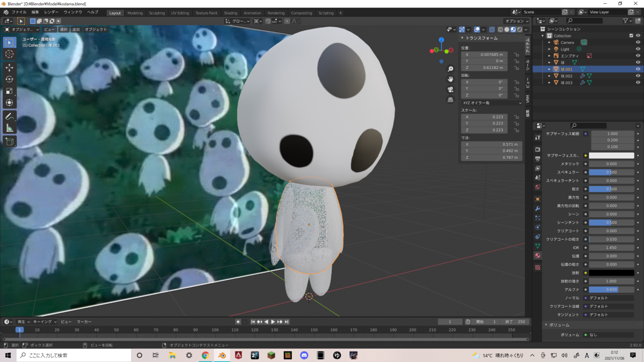Viewport: 644px width, 362px height.
Task: Switch to the Sculpting workspace tab
Action: 157,13
